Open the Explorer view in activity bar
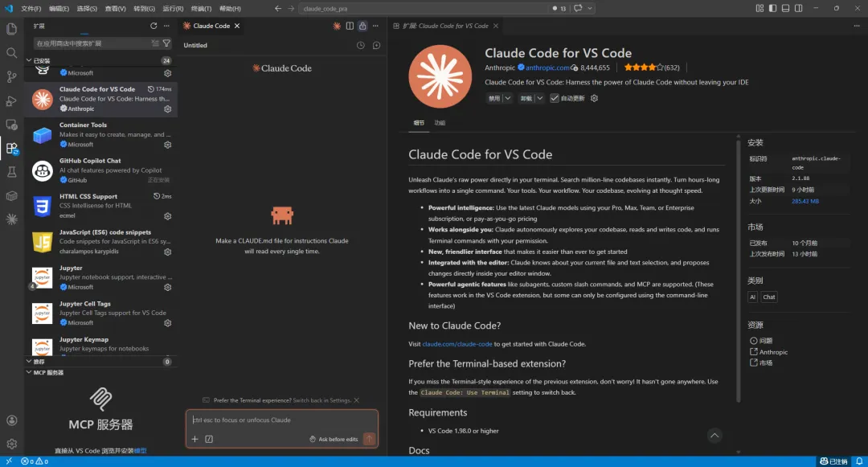Image resolution: width=868 pixels, height=467 pixels. click(x=11, y=29)
